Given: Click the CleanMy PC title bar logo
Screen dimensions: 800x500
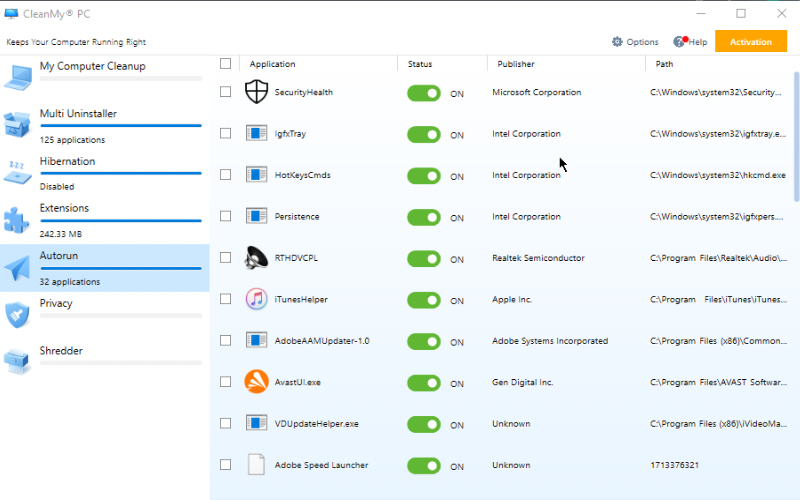Looking at the screenshot, I should (x=11, y=14).
